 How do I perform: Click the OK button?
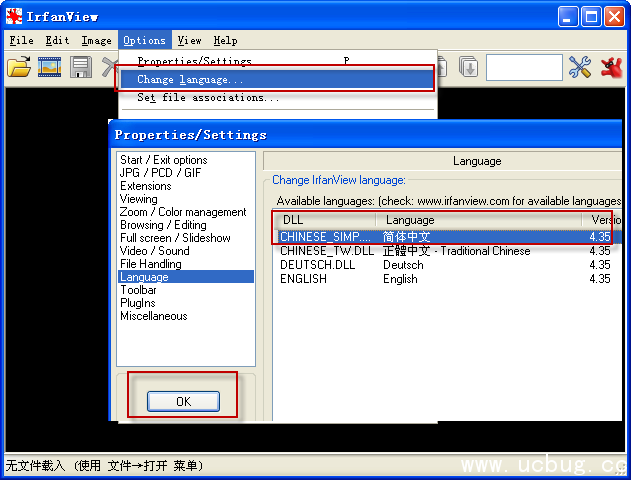click(x=184, y=401)
